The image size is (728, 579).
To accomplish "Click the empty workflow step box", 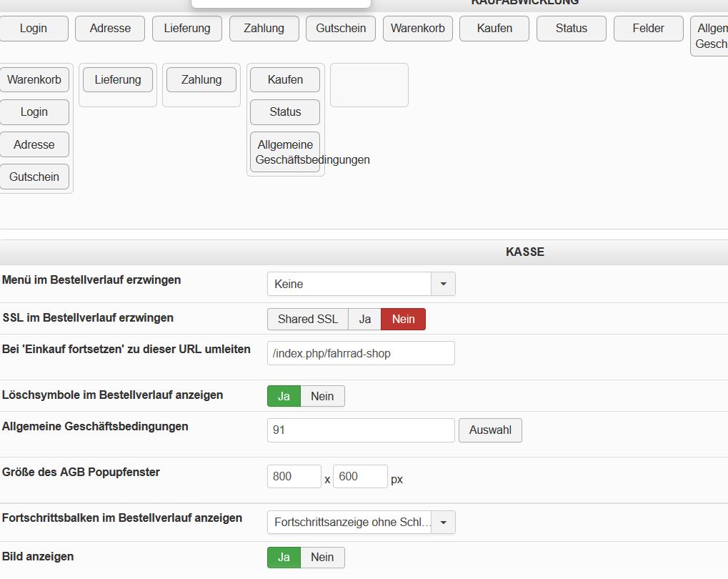I will [369, 85].
